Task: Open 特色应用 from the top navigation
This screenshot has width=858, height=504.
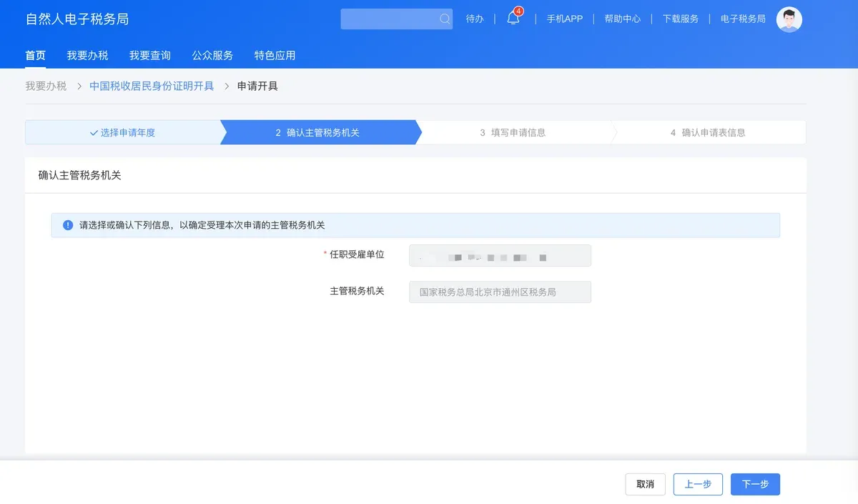Action: click(x=275, y=54)
